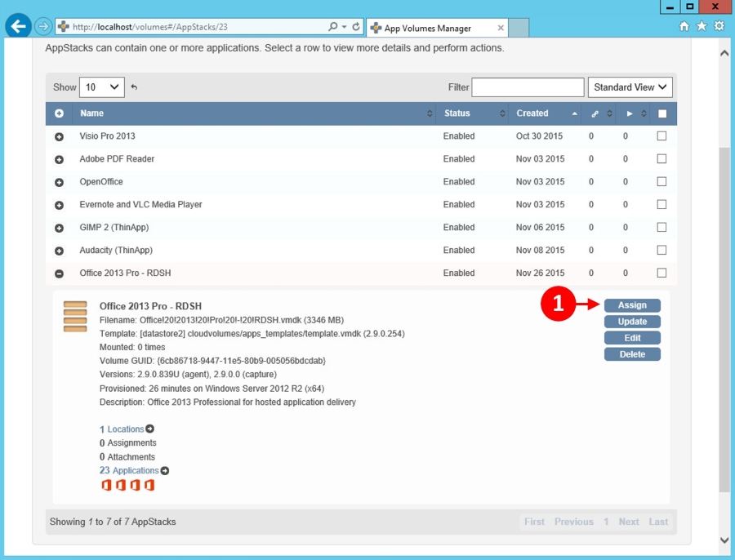Screen dimensions: 735x560
Task: Close the App Volumes Manager tab
Action: [501, 28]
